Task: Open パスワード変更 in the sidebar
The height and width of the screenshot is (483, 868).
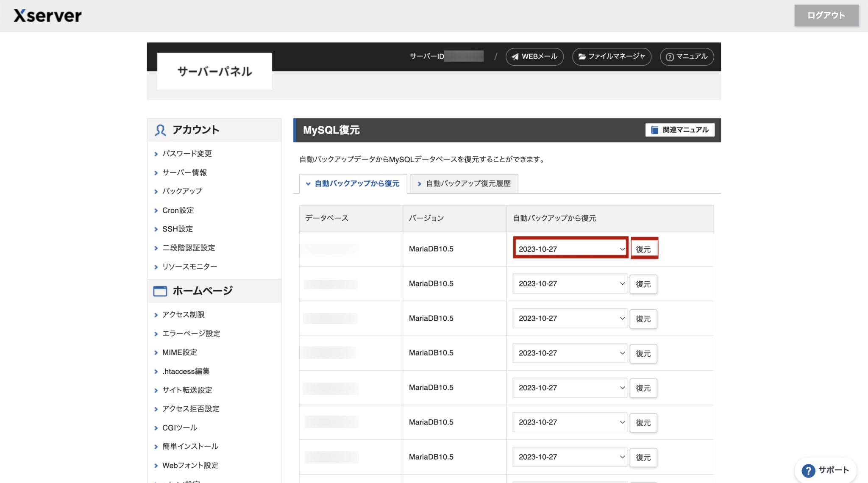Action: tap(188, 153)
